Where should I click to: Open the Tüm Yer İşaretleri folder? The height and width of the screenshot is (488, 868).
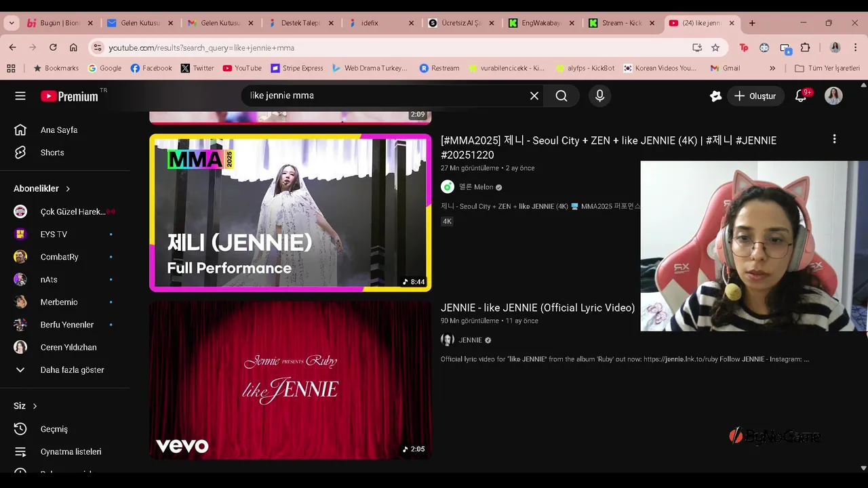827,68
